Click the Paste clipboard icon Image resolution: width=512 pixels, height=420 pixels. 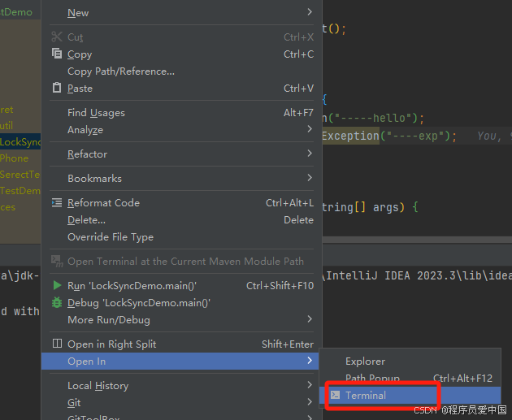click(x=57, y=88)
